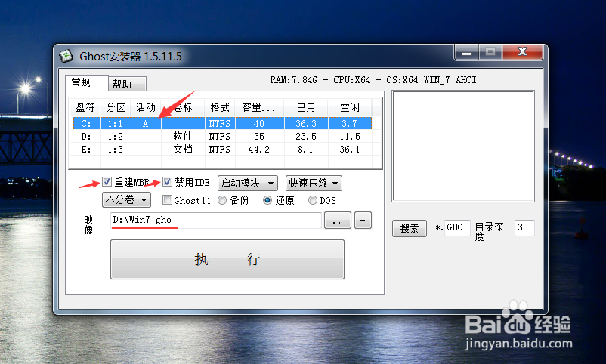This screenshot has height=364, width=606.
Task: Click the 23.5 used-space cell
Action: 306,137
